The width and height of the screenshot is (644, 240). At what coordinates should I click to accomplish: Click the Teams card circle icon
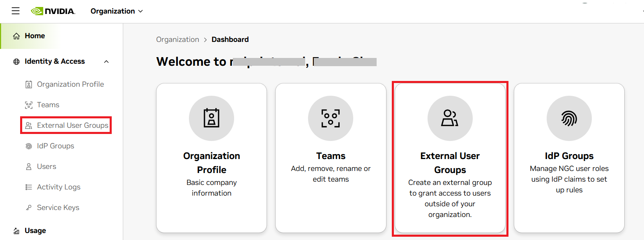point(331,118)
